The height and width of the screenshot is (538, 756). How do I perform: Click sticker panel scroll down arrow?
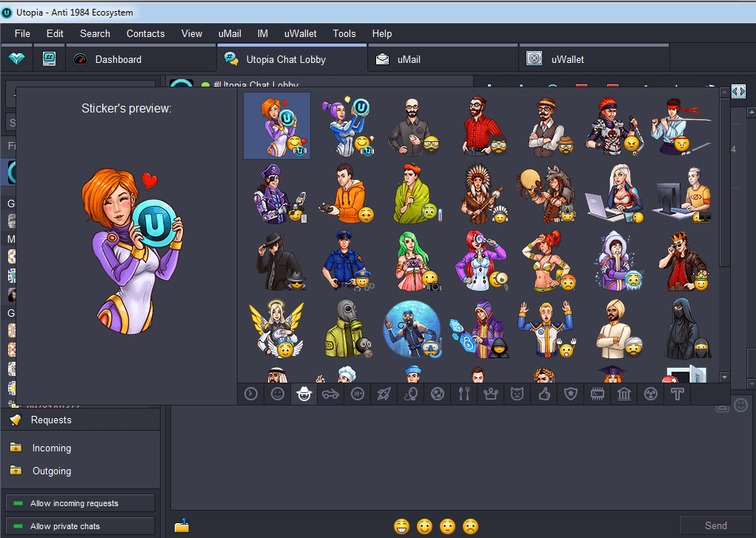[x=724, y=377]
